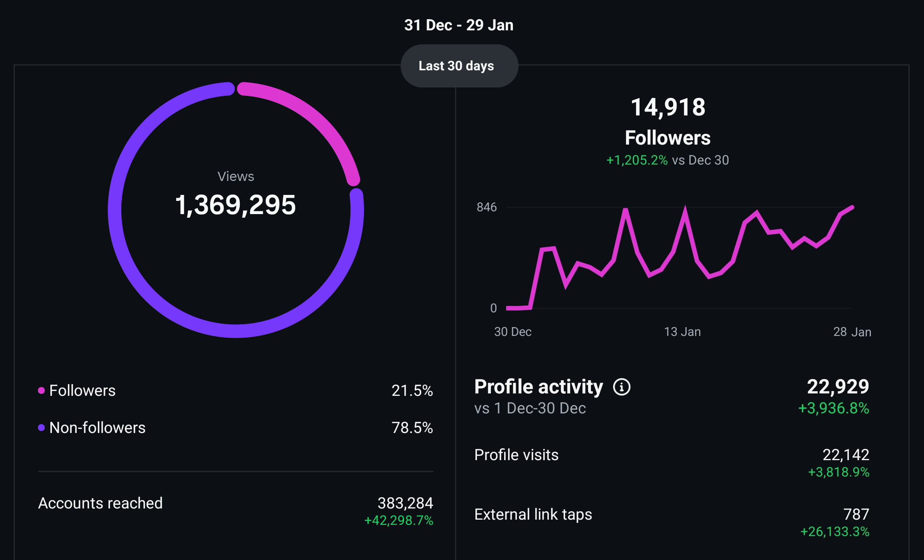This screenshot has height=560, width=924.
Task: Click the 28 Jan axis label
Action: click(852, 332)
